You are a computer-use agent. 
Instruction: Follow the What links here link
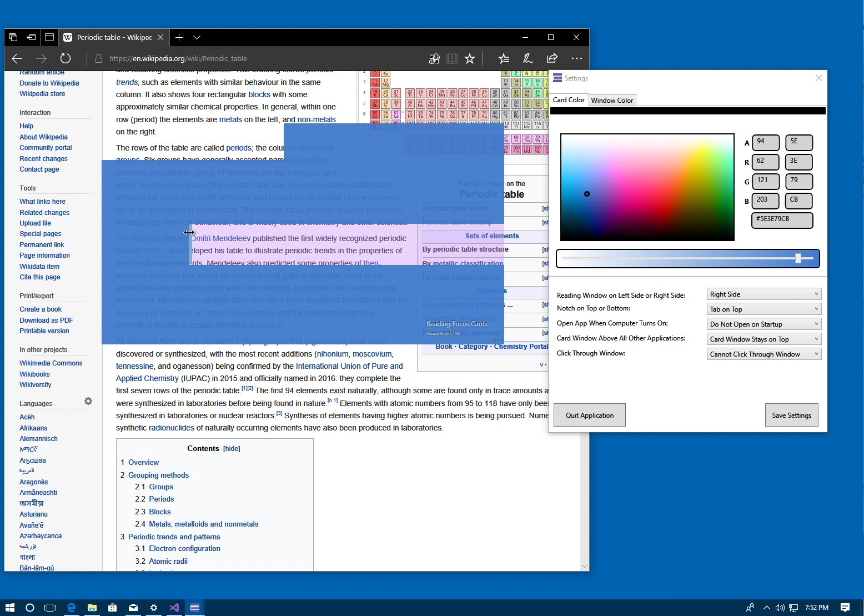pyautogui.click(x=42, y=202)
